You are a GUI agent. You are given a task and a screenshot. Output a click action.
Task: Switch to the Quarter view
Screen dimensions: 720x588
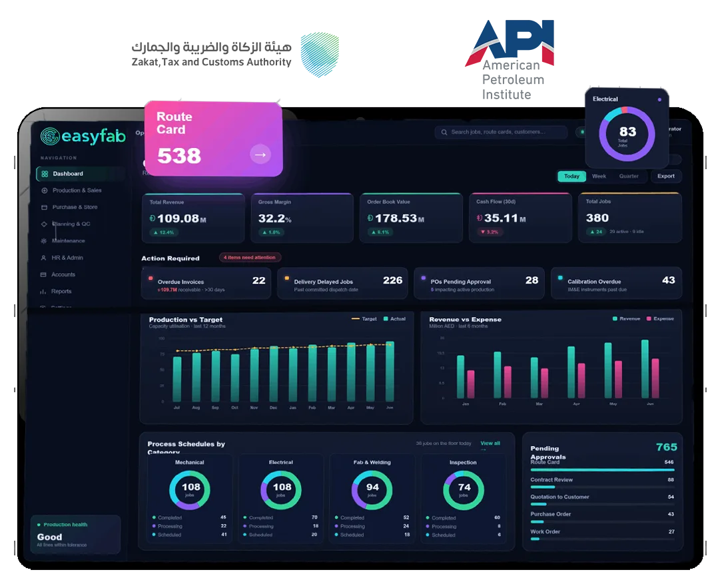[629, 176]
